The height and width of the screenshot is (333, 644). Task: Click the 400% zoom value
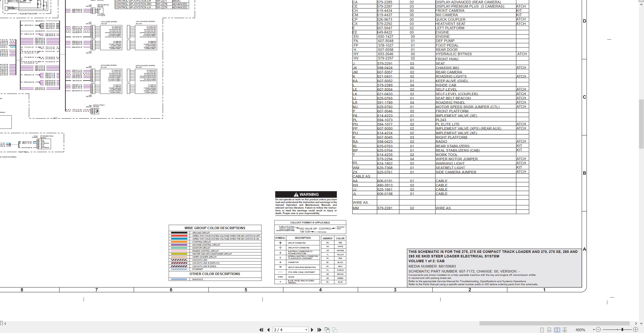click(x=580, y=330)
